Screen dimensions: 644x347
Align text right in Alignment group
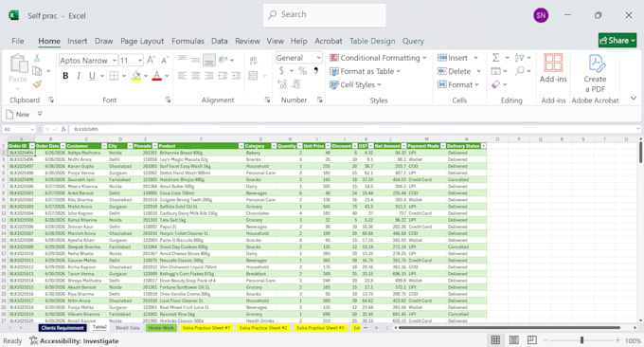[209, 76]
